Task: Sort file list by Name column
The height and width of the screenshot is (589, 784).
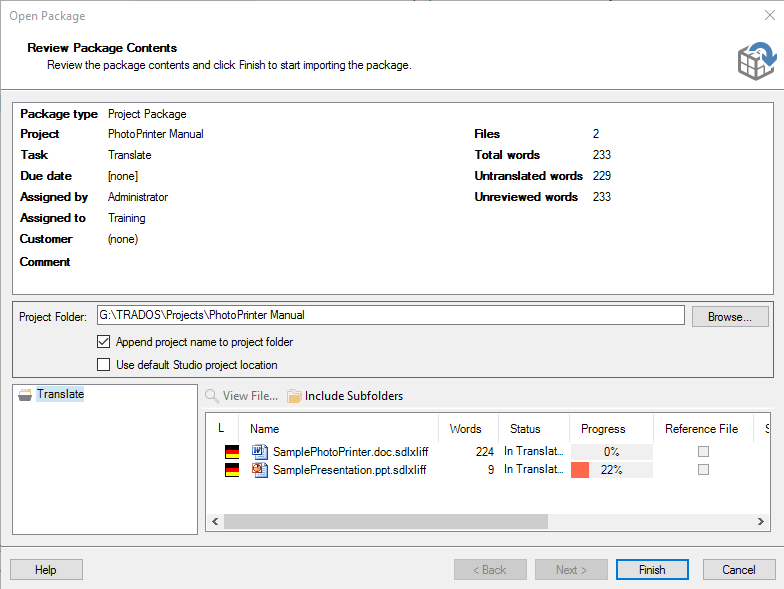Action: click(x=339, y=429)
